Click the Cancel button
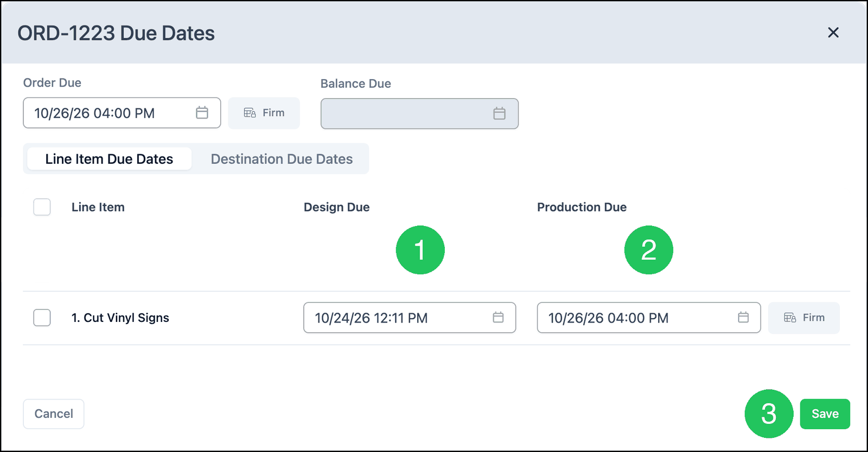Viewport: 868px width, 452px height. 54,414
